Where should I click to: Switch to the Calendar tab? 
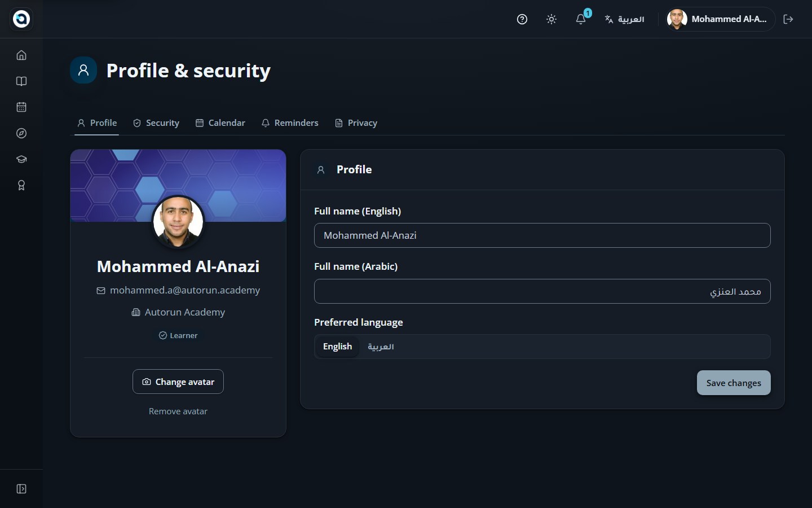[220, 123]
